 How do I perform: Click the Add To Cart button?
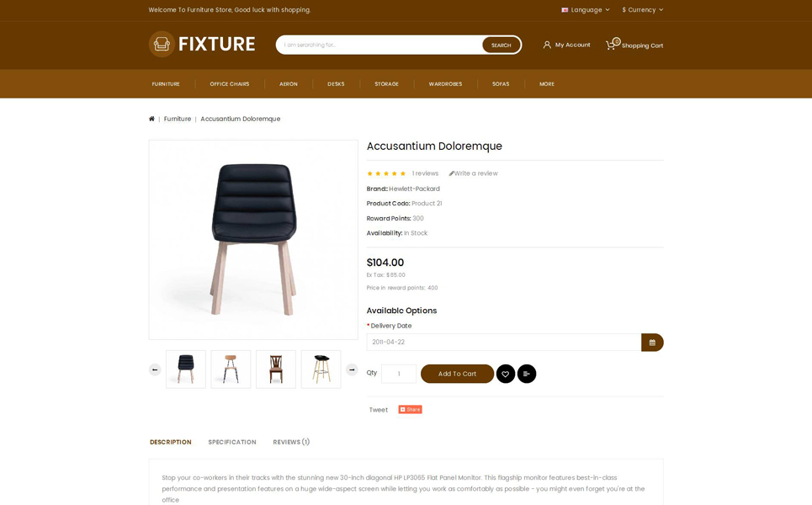coord(457,374)
